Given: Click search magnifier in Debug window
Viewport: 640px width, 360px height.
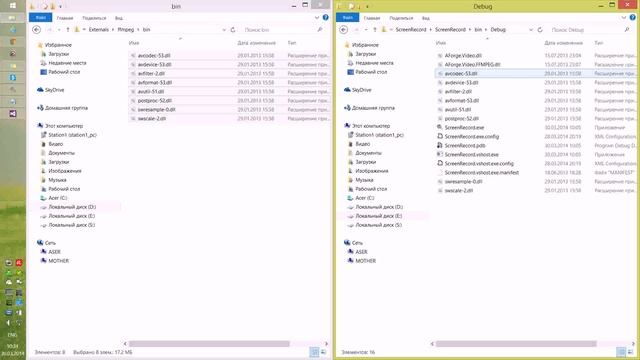Looking at the screenshot, I should click(x=627, y=30).
